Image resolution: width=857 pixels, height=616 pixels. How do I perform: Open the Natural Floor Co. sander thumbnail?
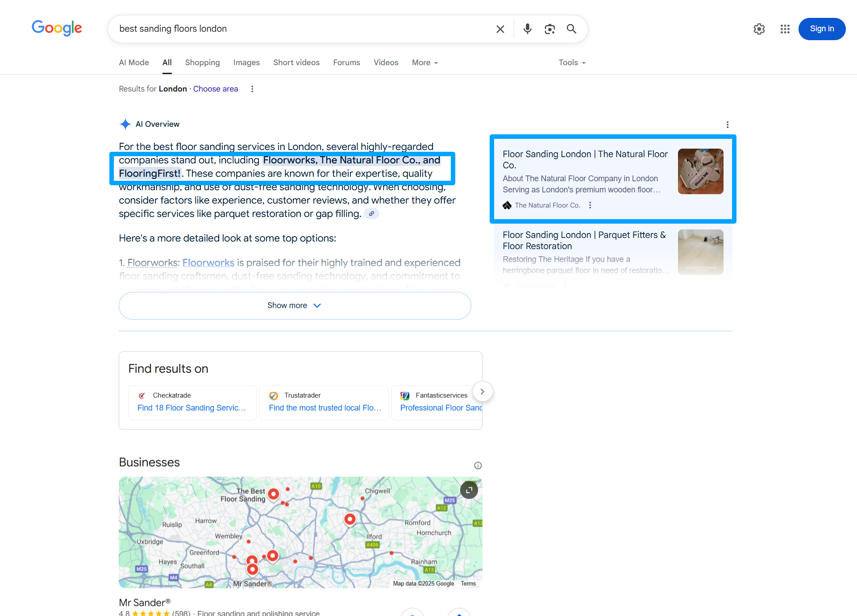pos(700,171)
